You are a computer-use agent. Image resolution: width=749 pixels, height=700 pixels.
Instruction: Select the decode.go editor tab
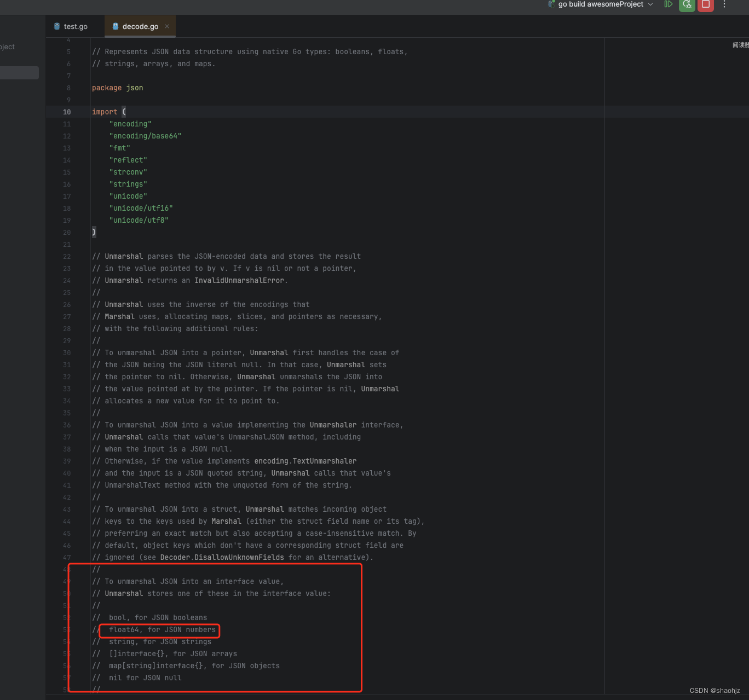pyautogui.click(x=140, y=26)
